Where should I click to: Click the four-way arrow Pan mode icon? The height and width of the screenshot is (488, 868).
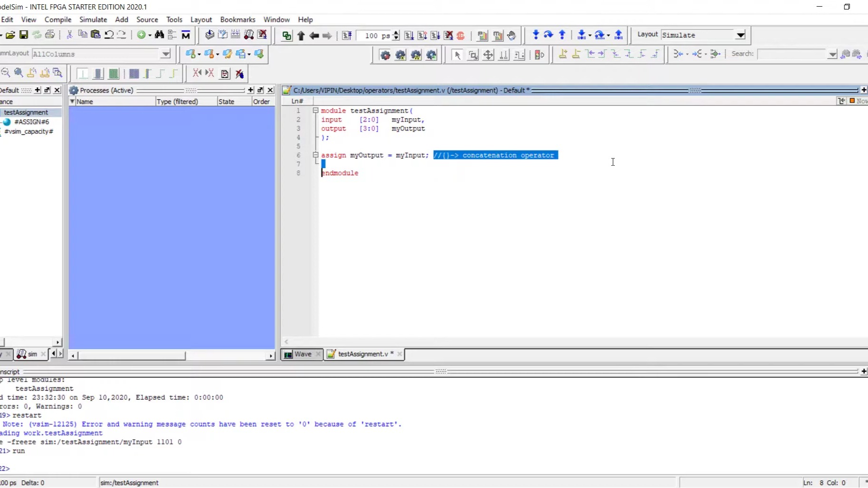point(488,55)
